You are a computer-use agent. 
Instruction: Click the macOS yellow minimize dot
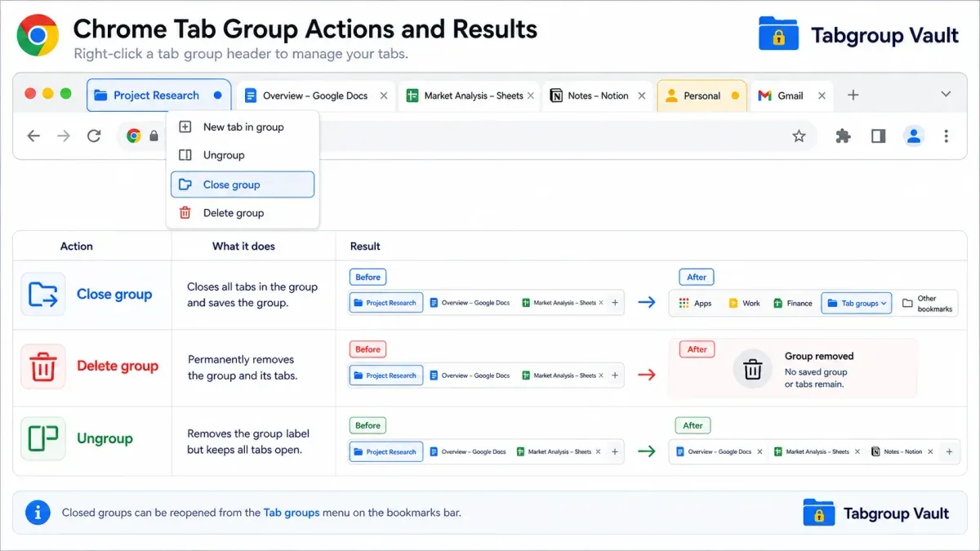[x=48, y=94]
